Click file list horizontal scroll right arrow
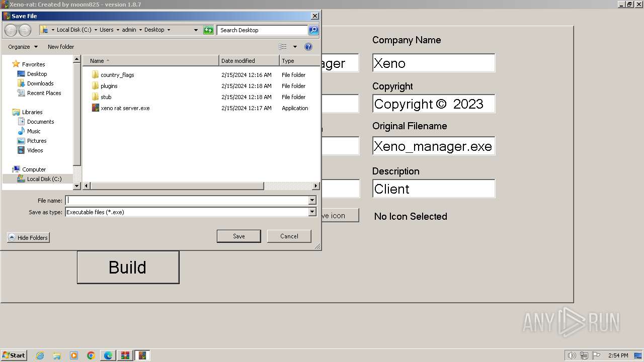The width and height of the screenshot is (644, 362). point(316,186)
